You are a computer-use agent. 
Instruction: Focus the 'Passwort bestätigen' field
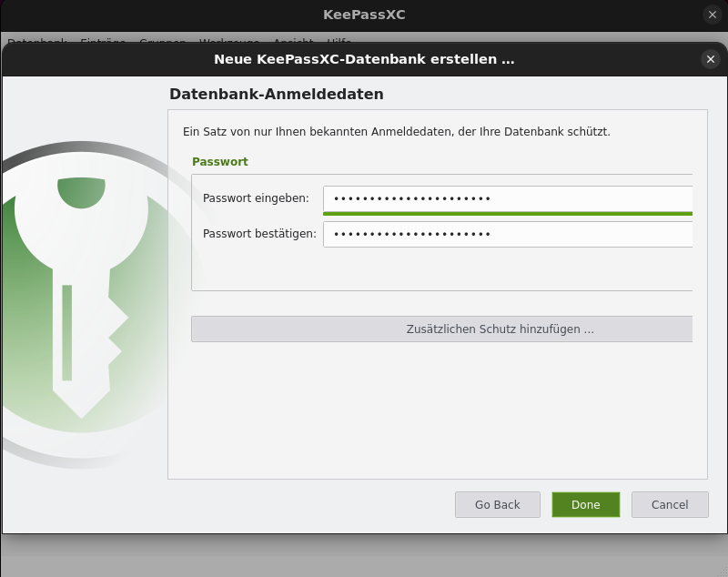pos(508,234)
